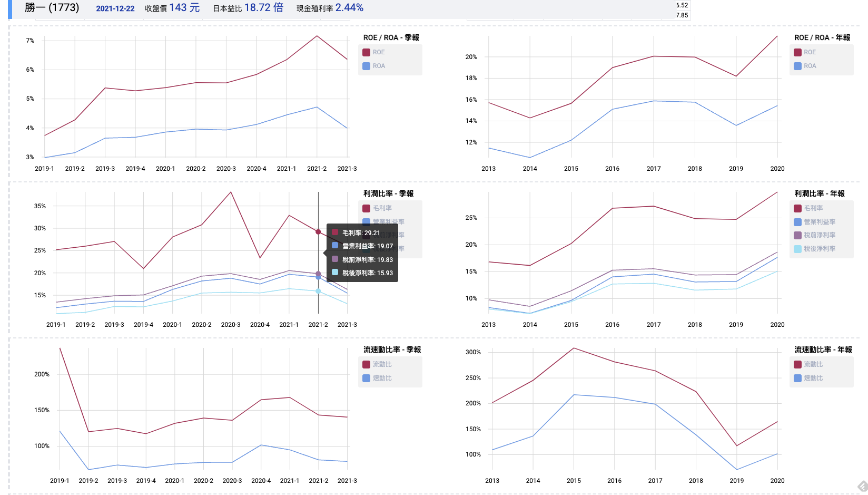Toggle 毛利率 in the quarterly 利潤比率 legend

pyautogui.click(x=377, y=208)
